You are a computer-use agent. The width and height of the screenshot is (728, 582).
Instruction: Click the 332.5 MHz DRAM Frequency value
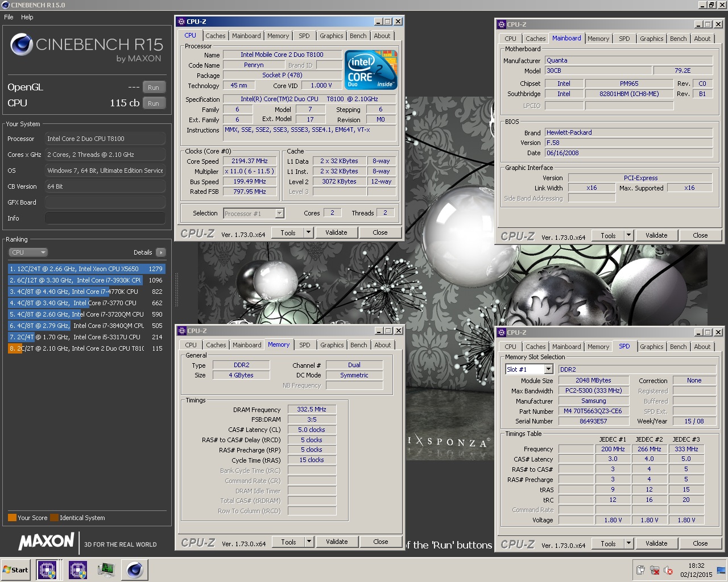coord(312,409)
